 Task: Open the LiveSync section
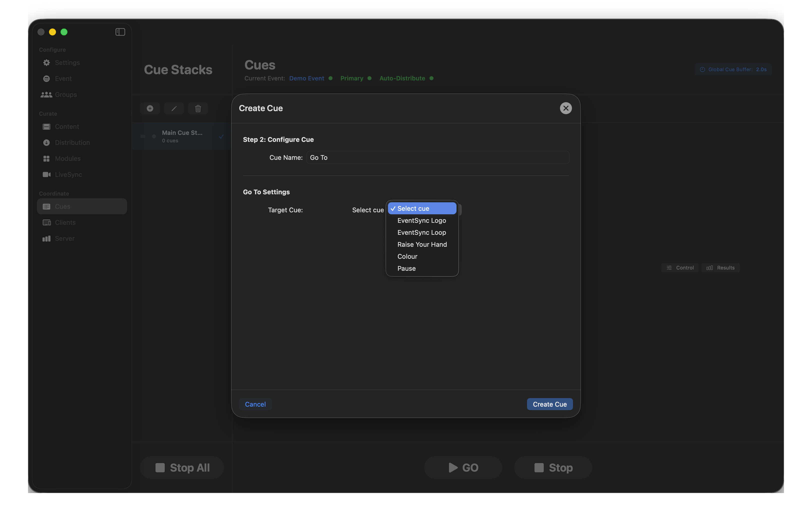82,175
